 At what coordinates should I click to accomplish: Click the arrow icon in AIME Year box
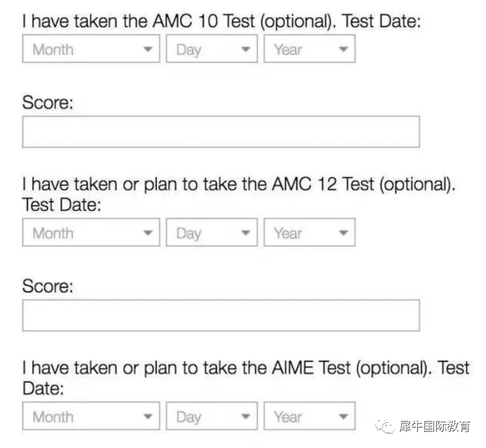(x=343, y=416)
